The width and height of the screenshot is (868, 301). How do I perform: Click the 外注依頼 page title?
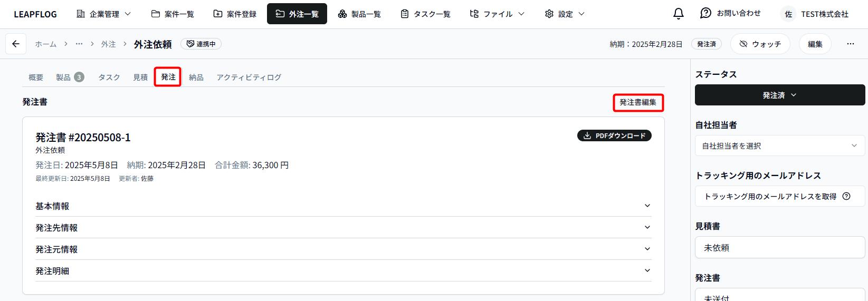152,44
